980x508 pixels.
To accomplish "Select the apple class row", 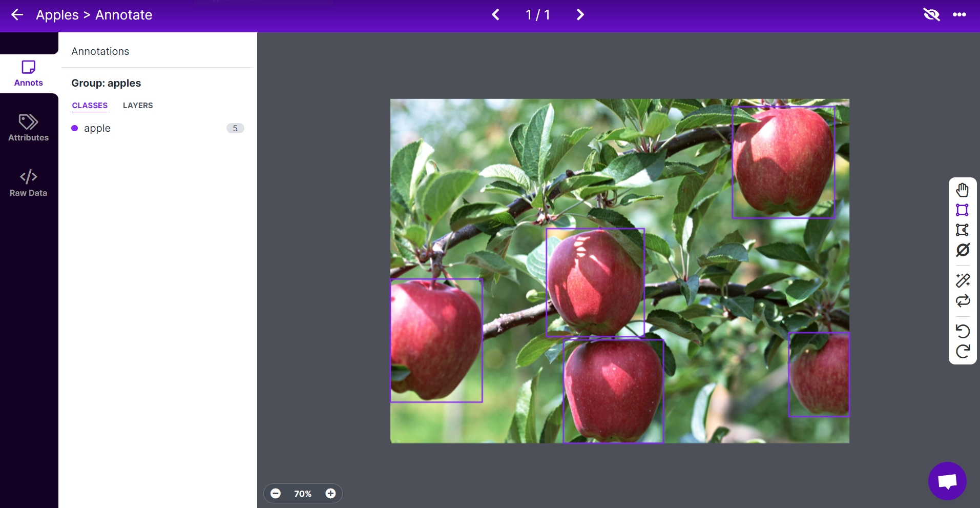I will point(158,128).
